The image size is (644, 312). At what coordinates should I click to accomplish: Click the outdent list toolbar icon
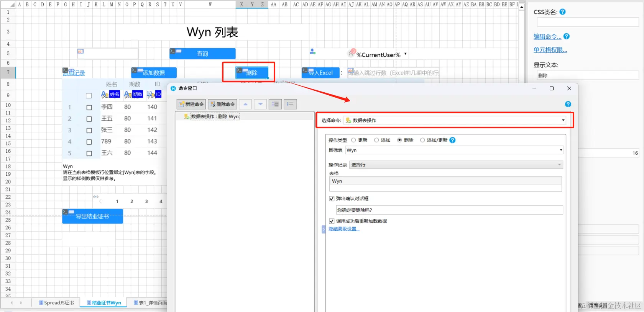coord(290,104)
